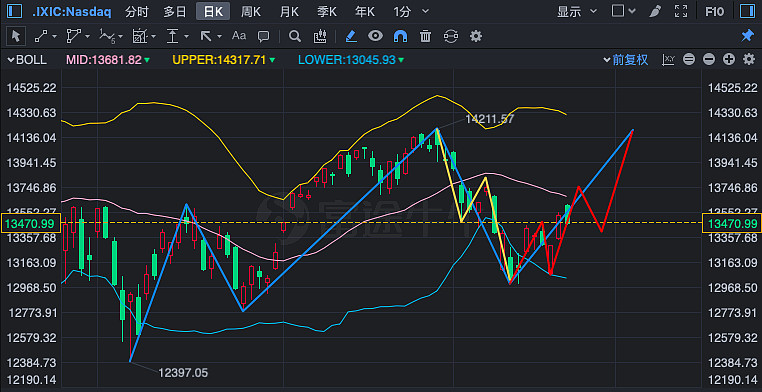Image resolution: width=762 pixels, height=392 pixels.
Task: Open the arrow tool dropdown arrow
Action: 219,36
